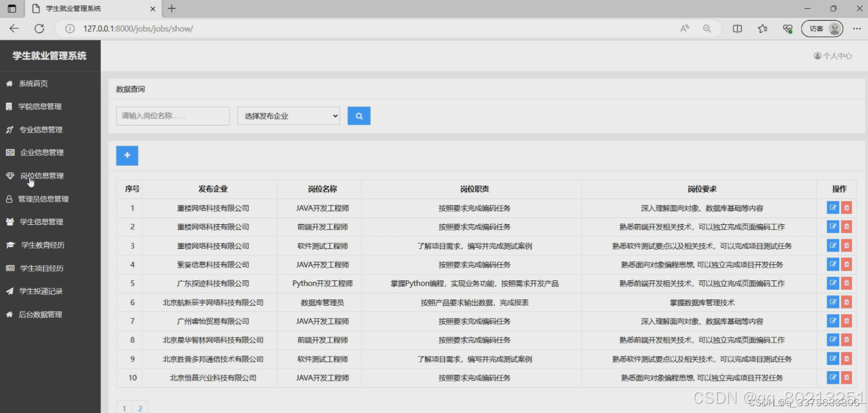Delete row 8 北京星华智林 entry

(x=846, y=340)
